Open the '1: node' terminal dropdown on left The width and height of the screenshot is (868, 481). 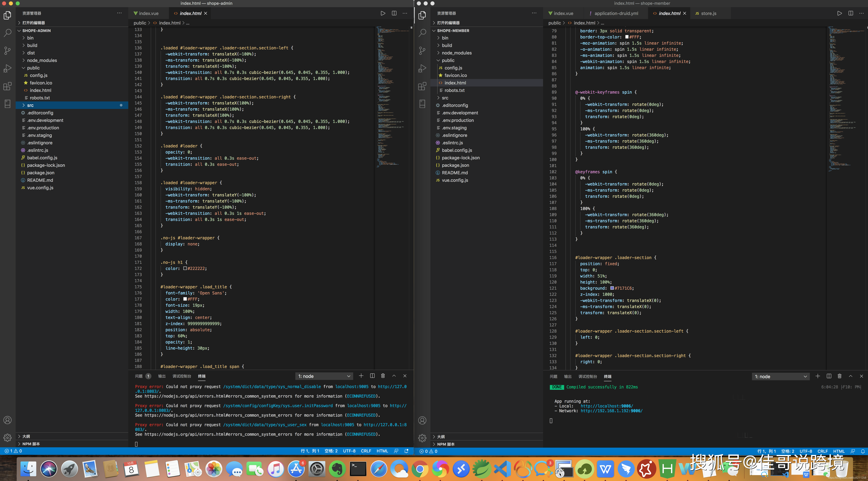(324, 376)
